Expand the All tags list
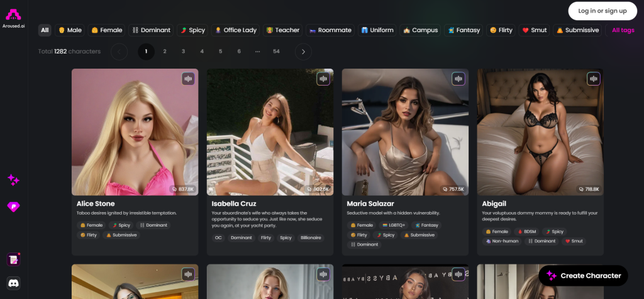 point(623,30)
